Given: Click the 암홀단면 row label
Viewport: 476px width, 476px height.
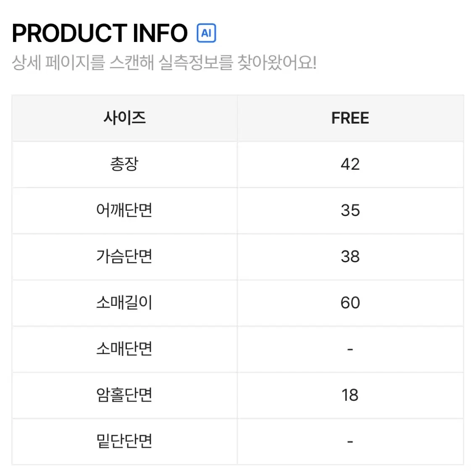Looking at the screenshot, I should [124, 395].
